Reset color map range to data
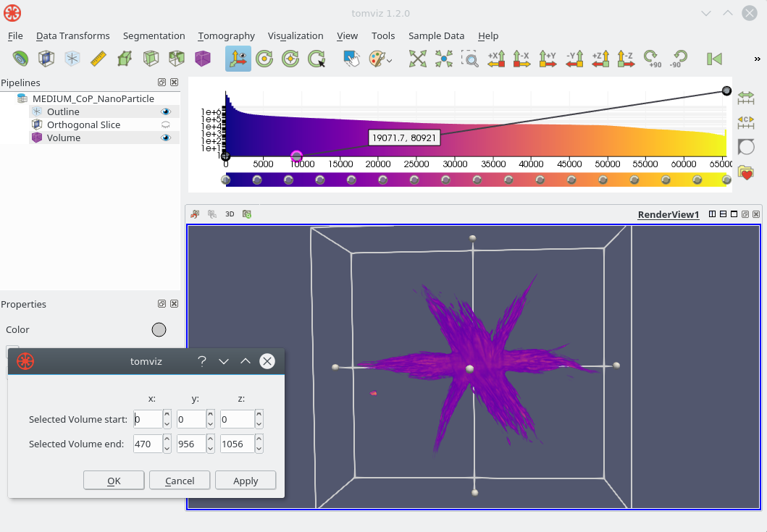The height and width of the screenshot is (532, 767). click(746, 97)
